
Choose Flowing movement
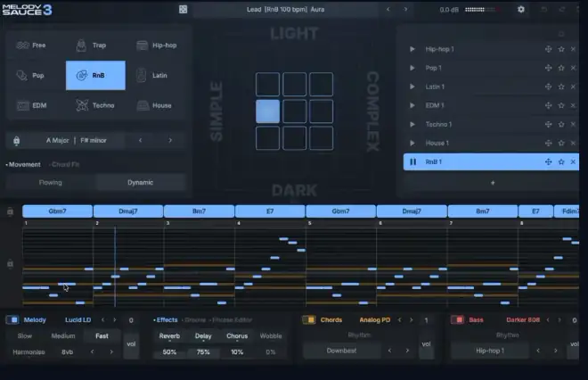click(51, 183)
